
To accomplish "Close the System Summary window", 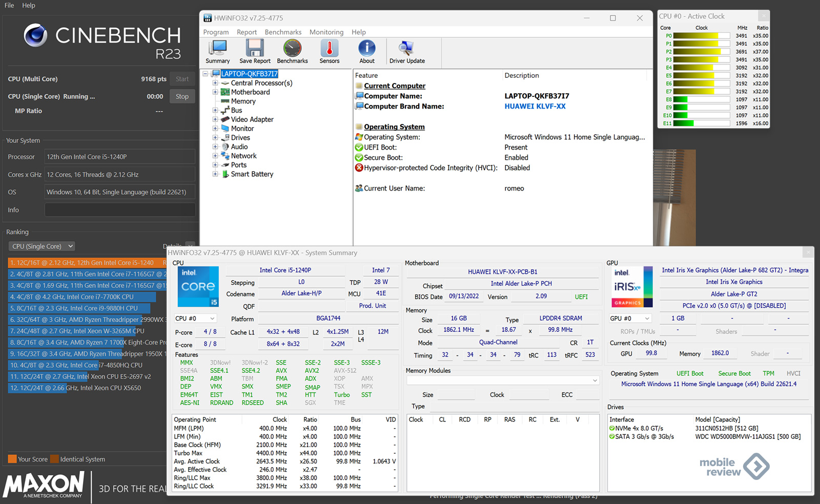I will click(808, 252).
